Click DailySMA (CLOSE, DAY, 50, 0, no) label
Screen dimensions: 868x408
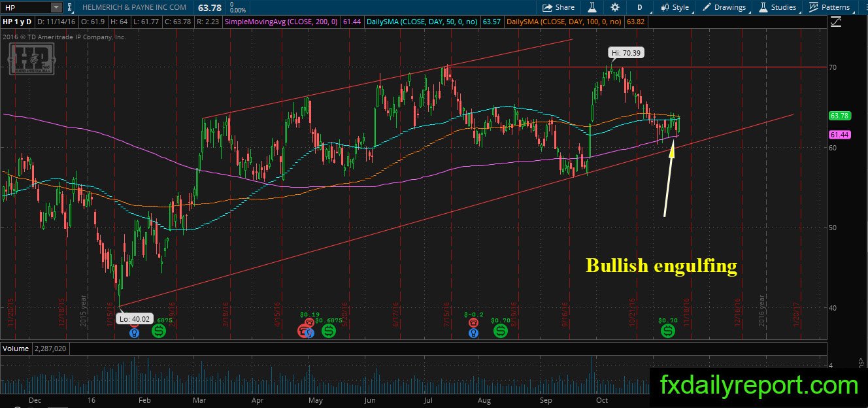[422, 22]
